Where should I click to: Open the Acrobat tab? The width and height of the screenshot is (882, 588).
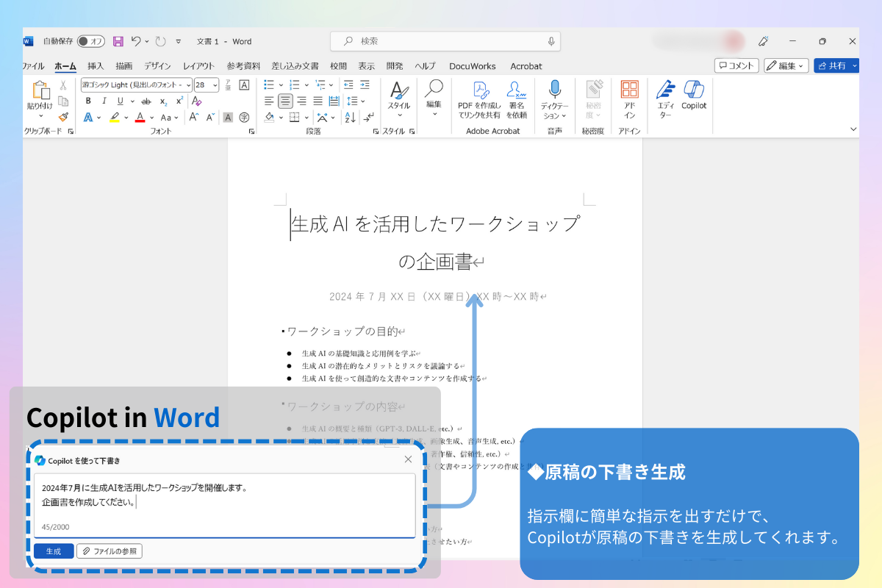(526, 66)
